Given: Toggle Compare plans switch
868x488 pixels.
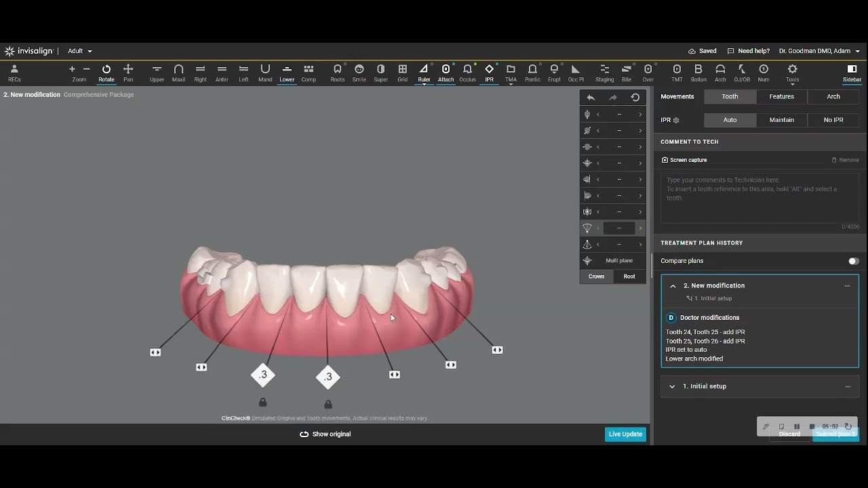Looking at the screenshot, I should 853,261.
